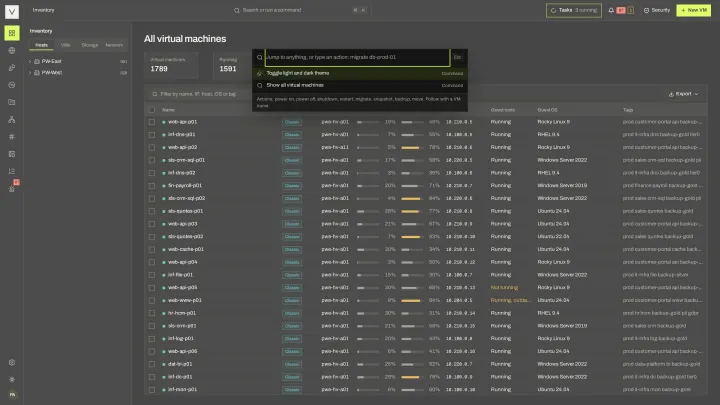Check the inf-mon-p01 row checkbox
Image resolution: width=720 pixels, height=405 pixels.
(x=152, y=389)
